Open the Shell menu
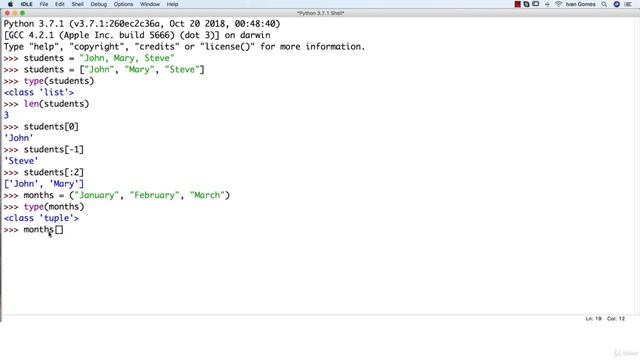 pyautogui.click(x=78, y=4)
